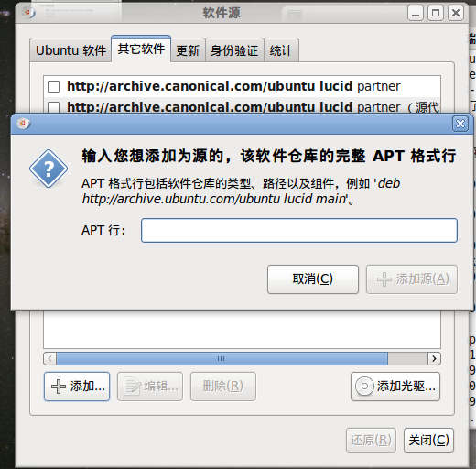Screen dimensions: 476x469
Task: Click the 删除(R) button
Action: tap(223, 387)
